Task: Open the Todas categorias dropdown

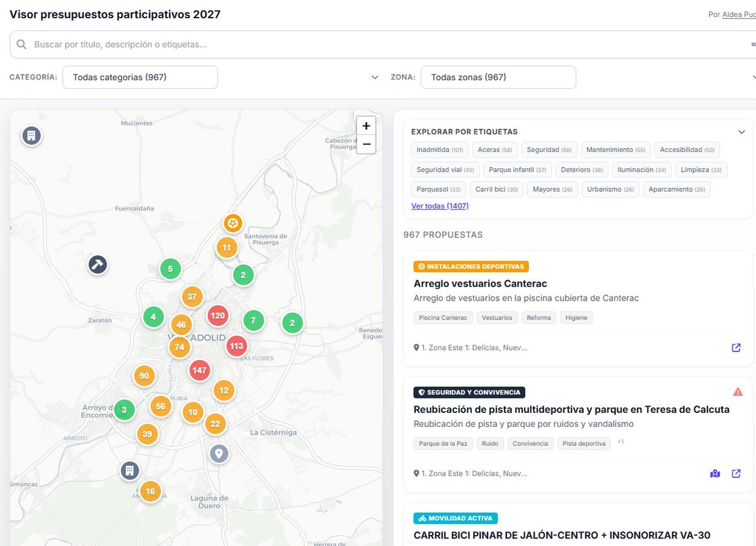Action: click(140, 76)
